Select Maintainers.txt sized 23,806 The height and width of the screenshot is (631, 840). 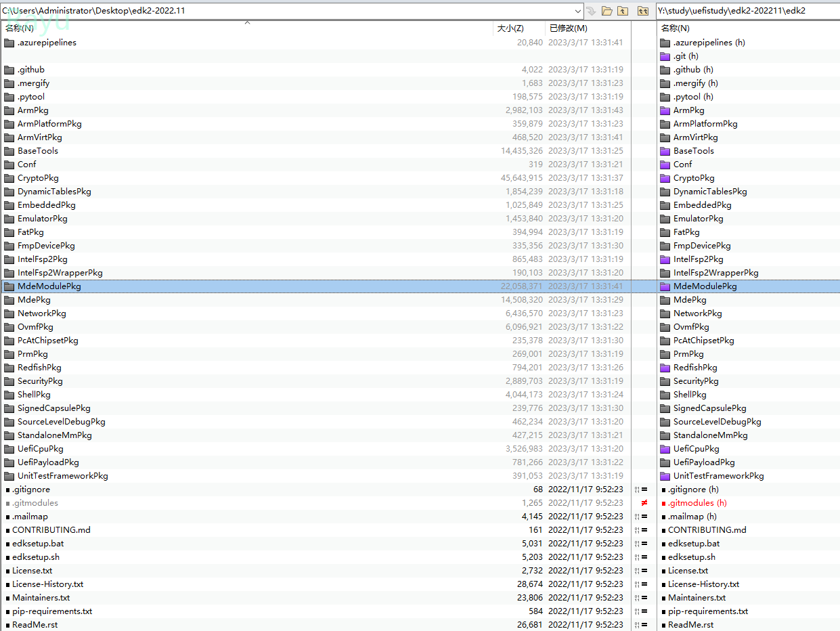coord(41,598)
